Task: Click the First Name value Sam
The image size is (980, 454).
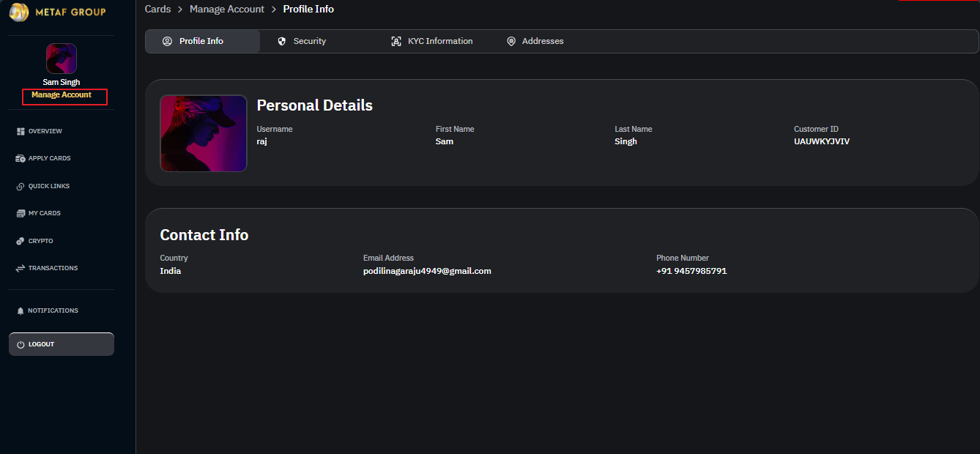Action: click(445, 141)
